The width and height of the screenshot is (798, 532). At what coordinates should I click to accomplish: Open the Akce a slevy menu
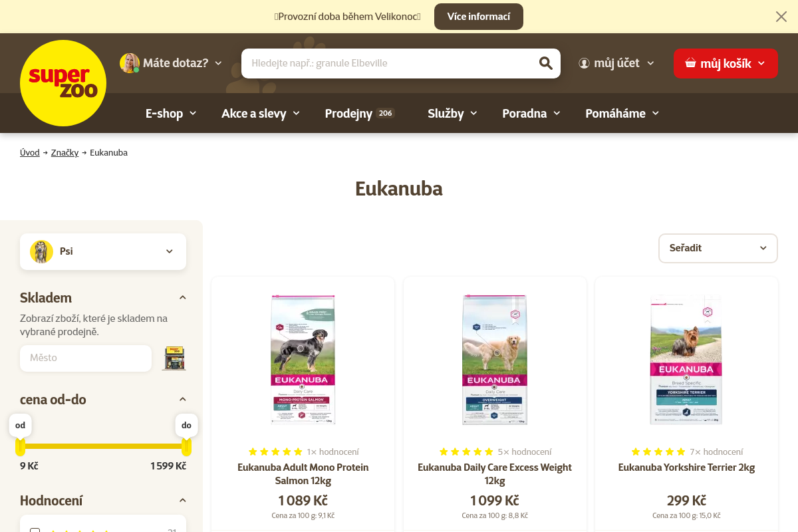tap(261, 114)
